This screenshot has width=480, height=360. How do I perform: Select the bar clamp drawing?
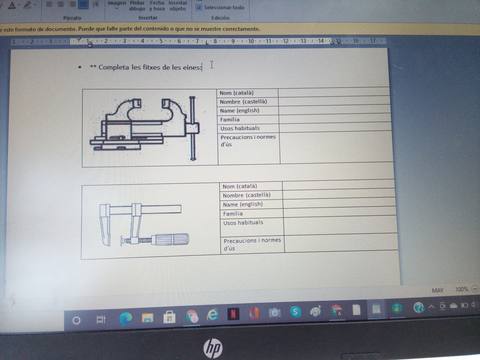pyautogui.click(x=144, y=224)
